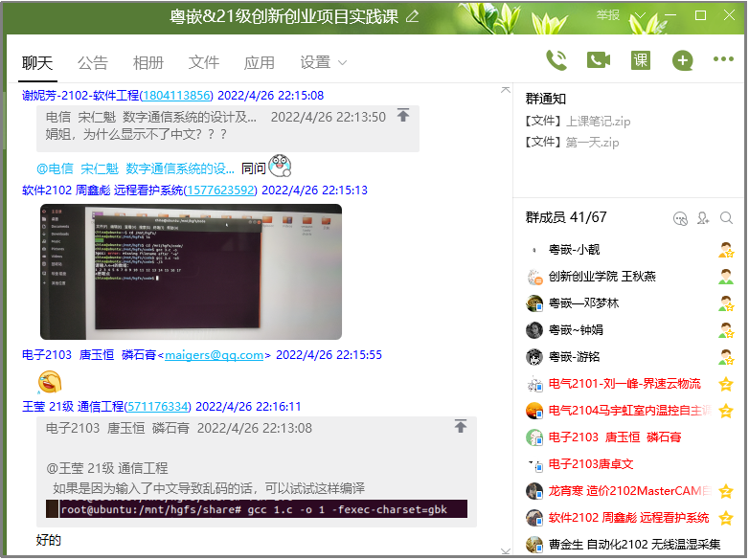Switch to the 公告 tab

93,62
